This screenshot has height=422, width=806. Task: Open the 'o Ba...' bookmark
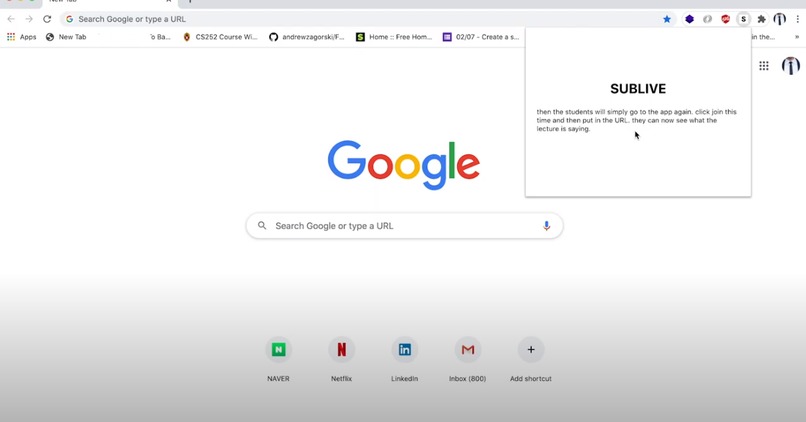(x=160, y=37)
